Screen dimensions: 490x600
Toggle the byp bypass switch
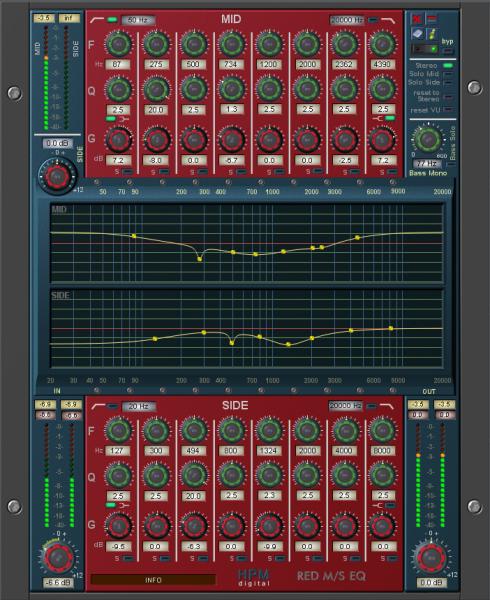(448, 51)
